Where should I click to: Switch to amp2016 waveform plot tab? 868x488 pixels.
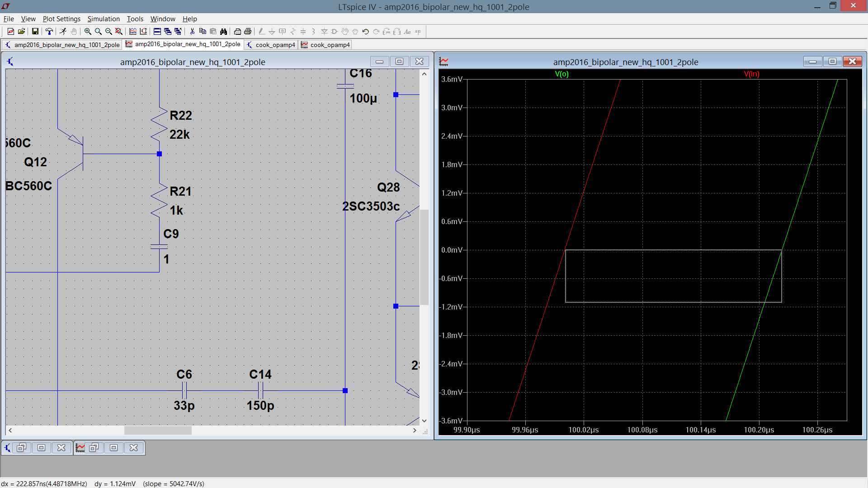pyautogui.click(x=183, y=44)
